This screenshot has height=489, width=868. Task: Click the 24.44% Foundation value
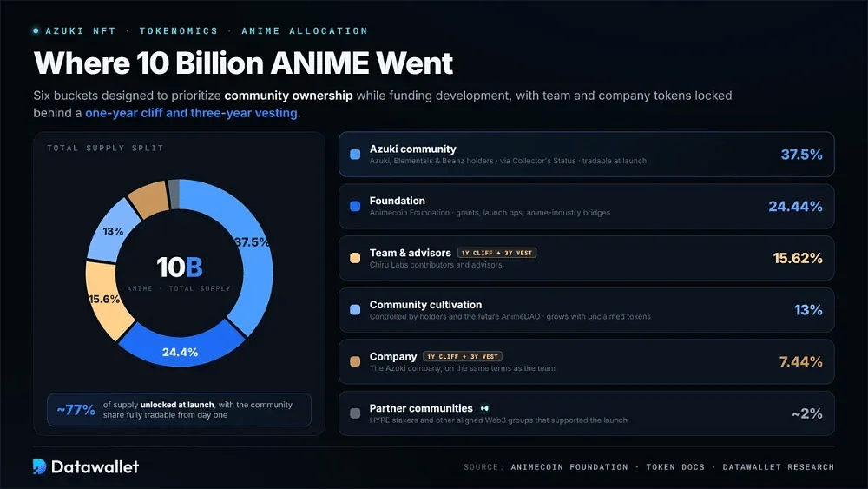[795, 207]
